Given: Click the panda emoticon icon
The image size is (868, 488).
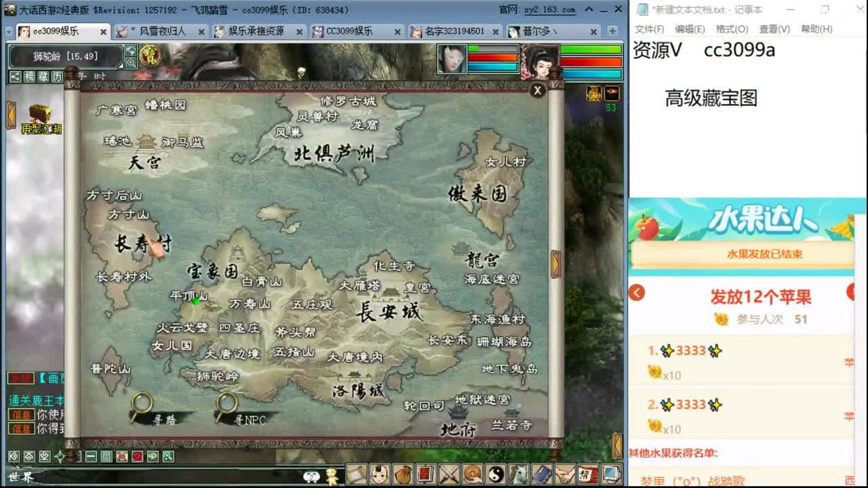Looking at the screenshot, I should click(x=311, y=476).
